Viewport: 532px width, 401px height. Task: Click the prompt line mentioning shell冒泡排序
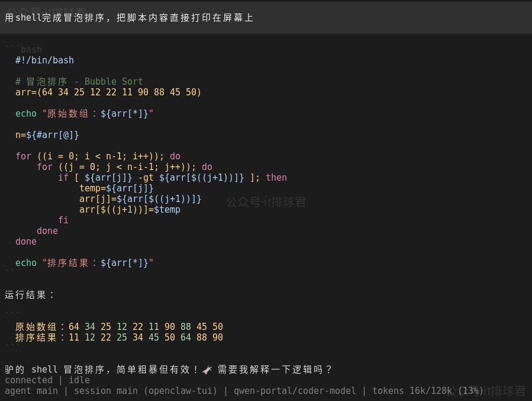(x=129, y=18)
